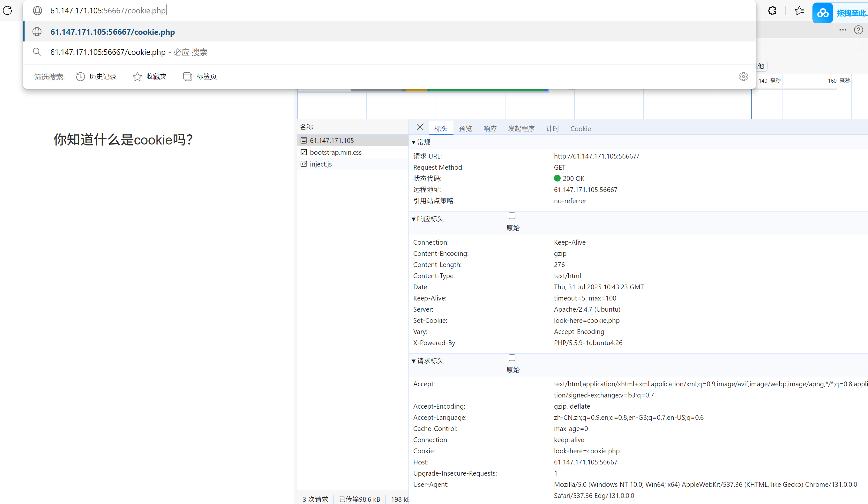
Task: Enable the 原始 checkbox for request headers
Action: coord(512,358)
